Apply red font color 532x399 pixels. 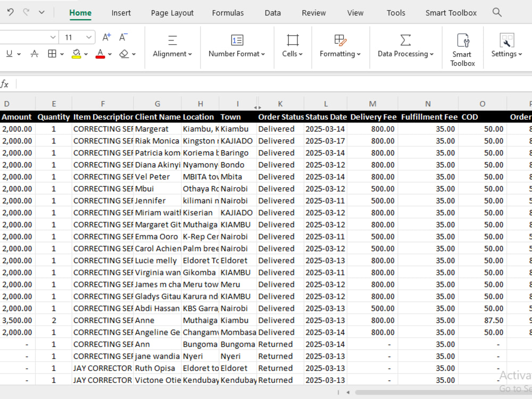[x=100, y=54]
